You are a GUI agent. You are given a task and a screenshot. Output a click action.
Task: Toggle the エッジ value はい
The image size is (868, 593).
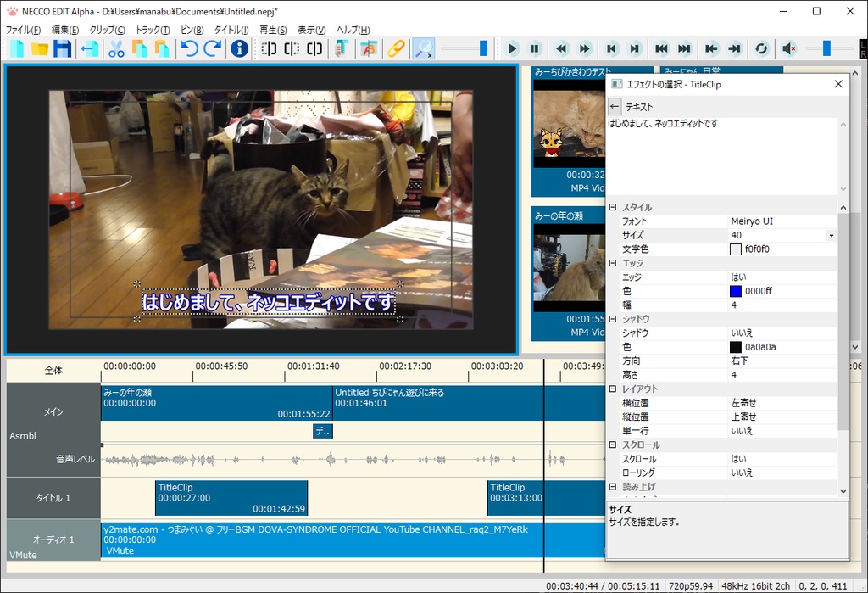738,277
